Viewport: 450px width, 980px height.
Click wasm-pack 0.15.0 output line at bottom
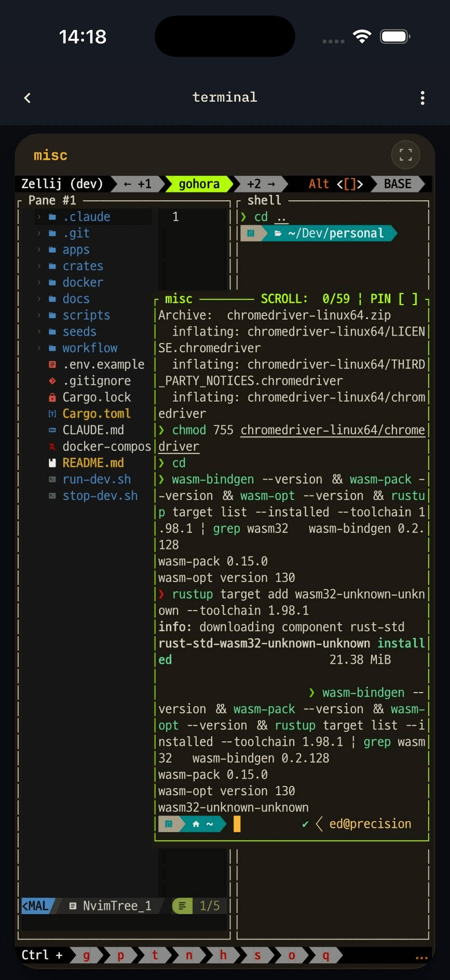[213, 775]
